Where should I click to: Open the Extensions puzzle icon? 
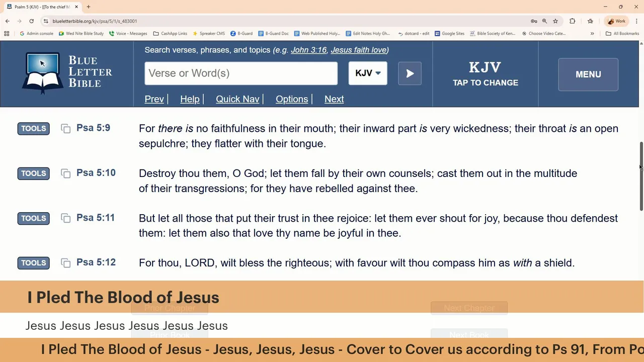(x=572, y=21)
